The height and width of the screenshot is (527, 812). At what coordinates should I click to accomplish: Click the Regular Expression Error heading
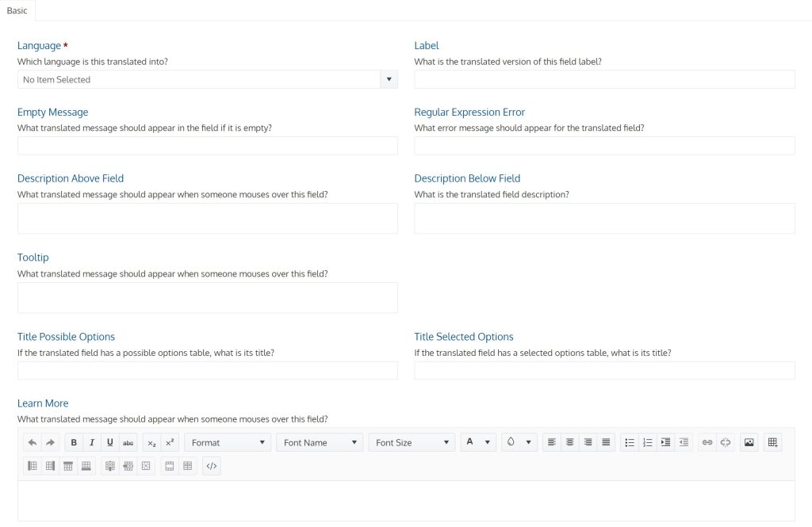click(x=469, y=113)
